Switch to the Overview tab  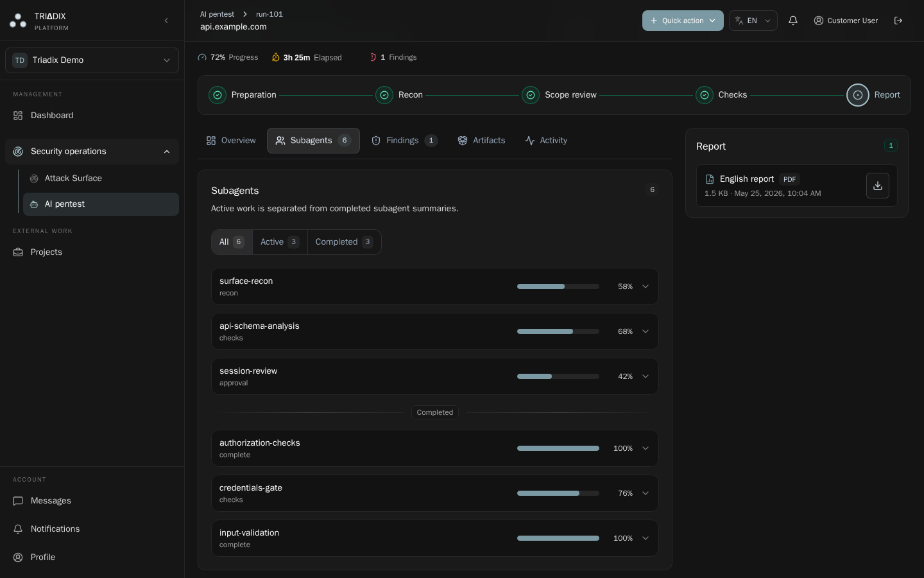pyautogui.click(x=231, y=141)
